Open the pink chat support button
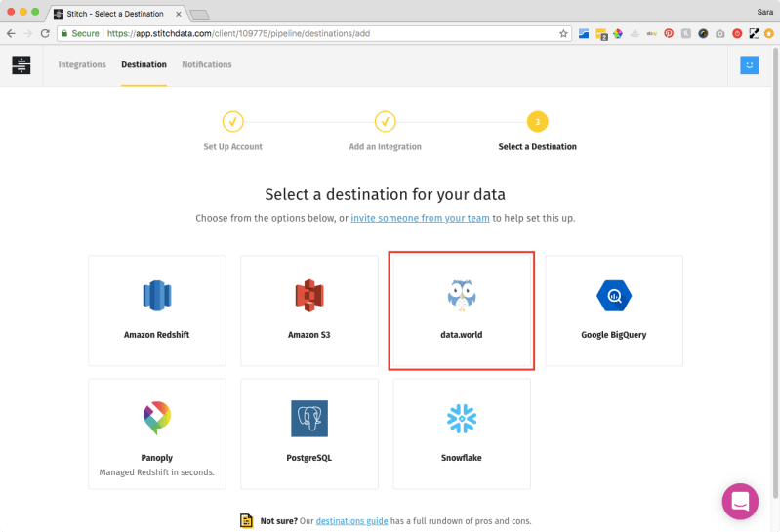This screenshot has height=532, width=780. [x=740, y=501]
